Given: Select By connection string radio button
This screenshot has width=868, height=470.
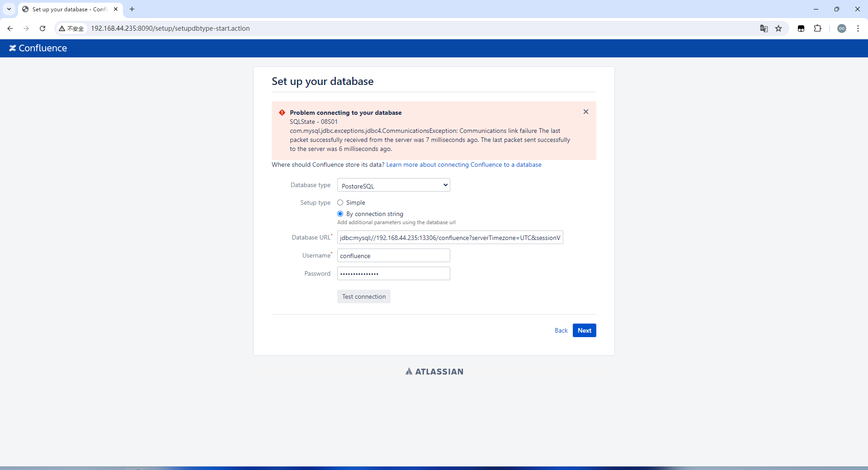Looking at the screenshot, I should point(340,214).
